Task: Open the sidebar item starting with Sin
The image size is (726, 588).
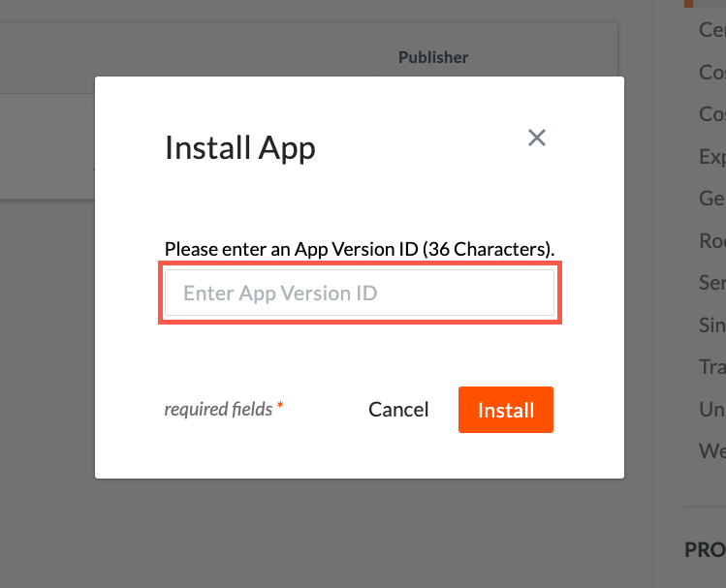Action: (x=712, y=325)
